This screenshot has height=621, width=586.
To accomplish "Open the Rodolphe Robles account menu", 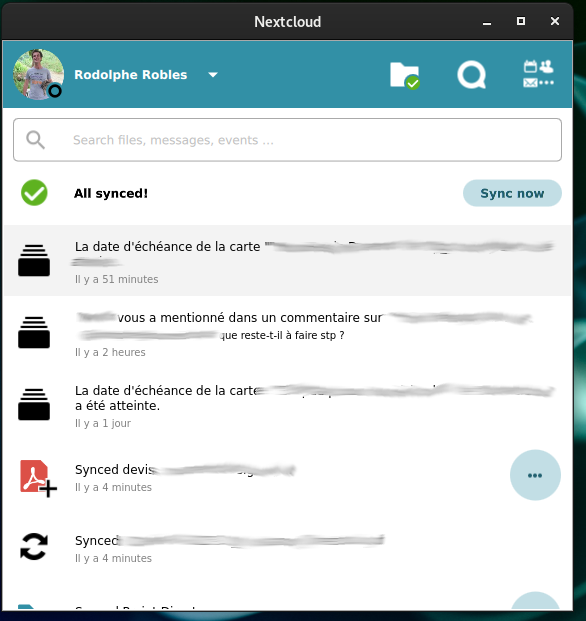I will click(130, 75).
